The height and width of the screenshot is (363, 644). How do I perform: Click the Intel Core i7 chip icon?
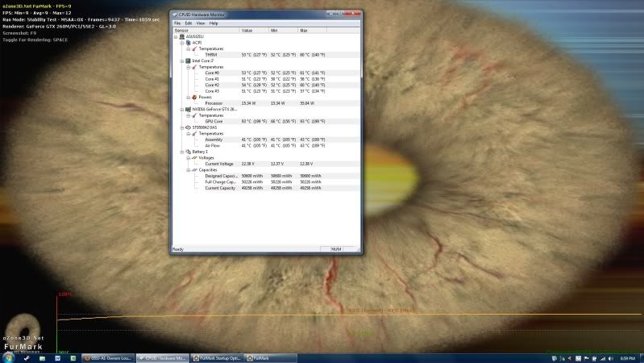point(188,60)
